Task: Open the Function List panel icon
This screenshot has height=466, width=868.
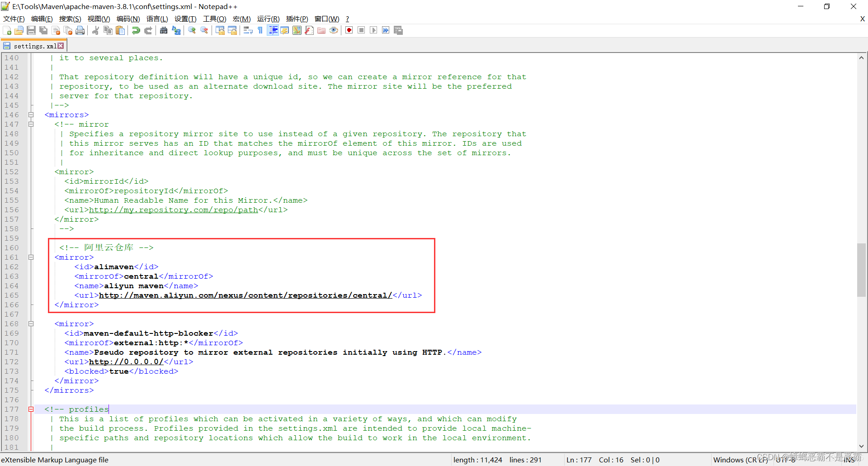Action: tap(309, 30)
